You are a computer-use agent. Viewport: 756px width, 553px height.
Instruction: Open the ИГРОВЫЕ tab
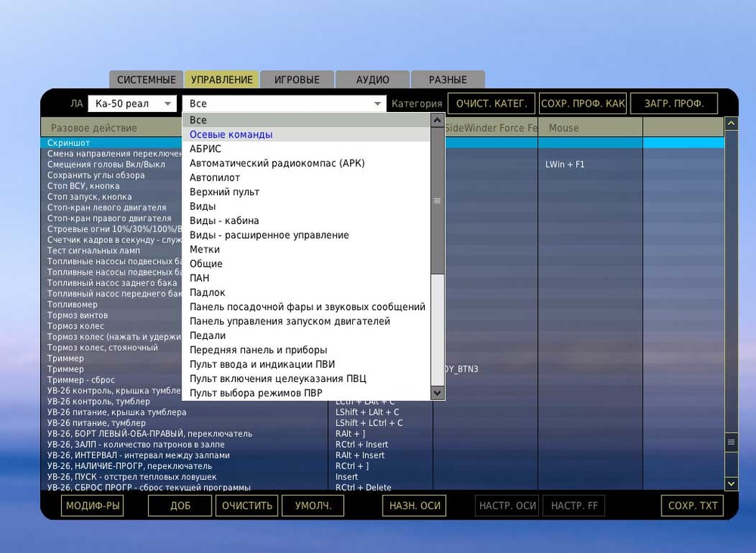pyautogui.click(x=297, y=79)
